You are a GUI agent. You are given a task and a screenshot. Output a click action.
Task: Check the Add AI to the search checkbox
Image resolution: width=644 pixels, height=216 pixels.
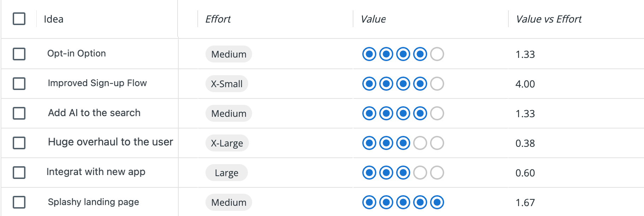[x=19, y=114]
